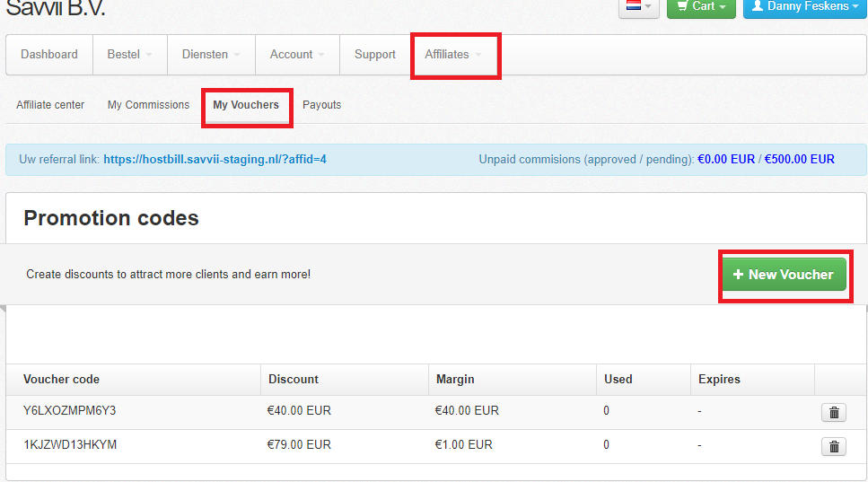Screen dimensions: 868x482
Task: Click the Cart shopping icon
Action: coord(682,5)
